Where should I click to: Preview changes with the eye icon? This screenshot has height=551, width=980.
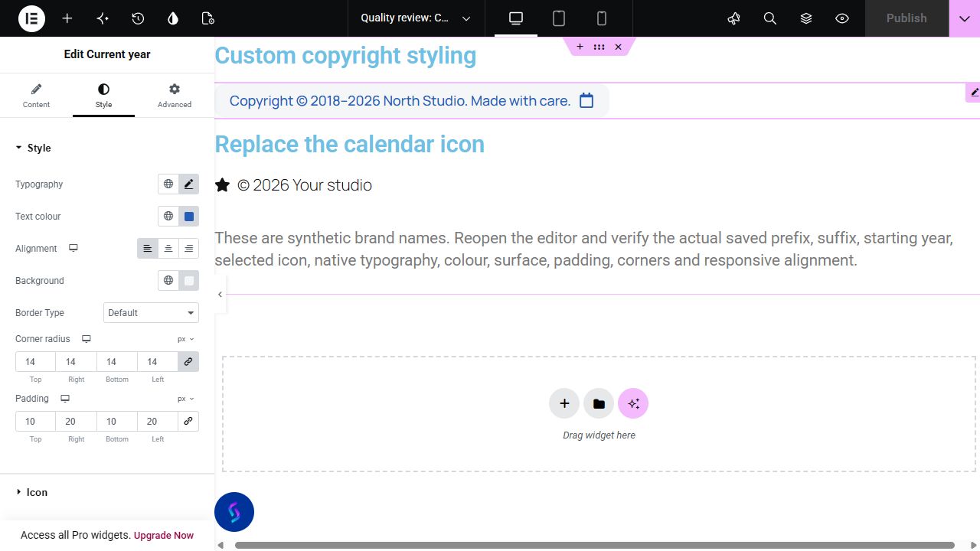[842, 18]
